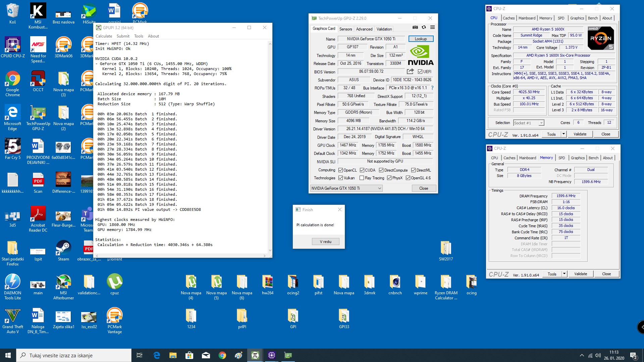644x362 pixels.
Task: Click the GPU-Z screenshot camera icon
Action: click(415, 27)
